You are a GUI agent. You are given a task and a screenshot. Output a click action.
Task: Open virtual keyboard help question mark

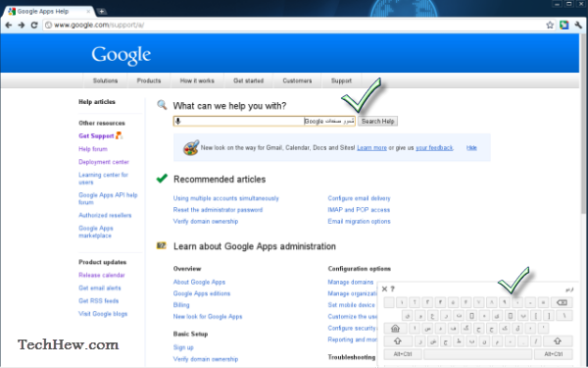[393, 289]
